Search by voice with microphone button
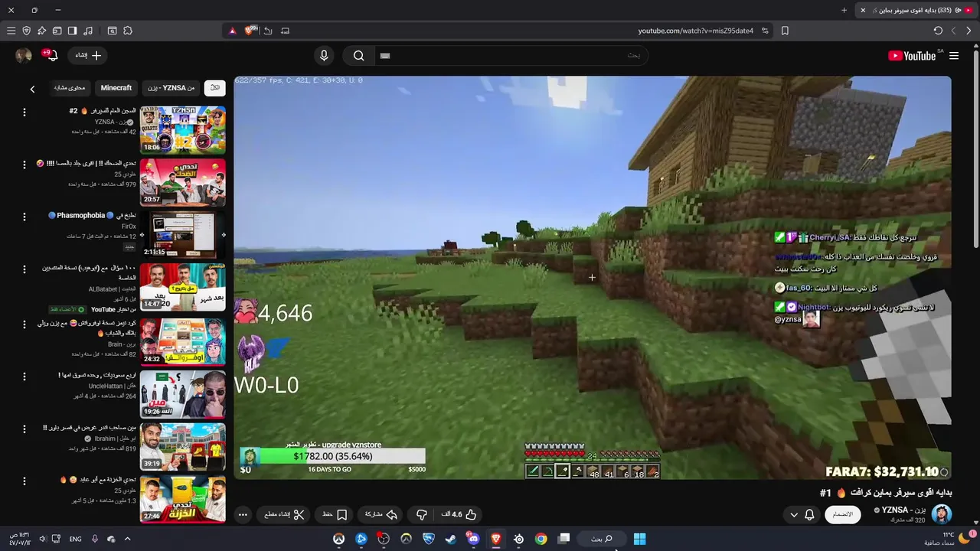The width and height of the screenshot is (980, 551). pos(324,55)
